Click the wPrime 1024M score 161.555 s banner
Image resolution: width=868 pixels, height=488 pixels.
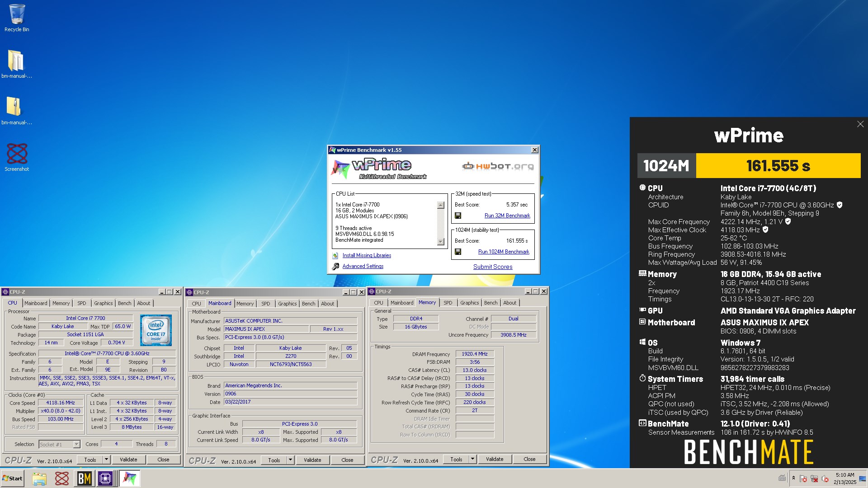point(778,166)
